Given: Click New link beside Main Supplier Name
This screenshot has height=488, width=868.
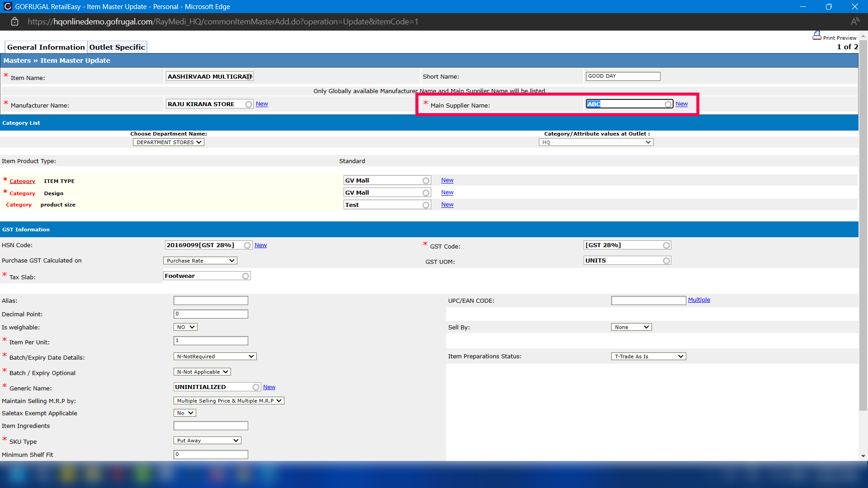Looking at the screenshot, I should coord(681,104).
